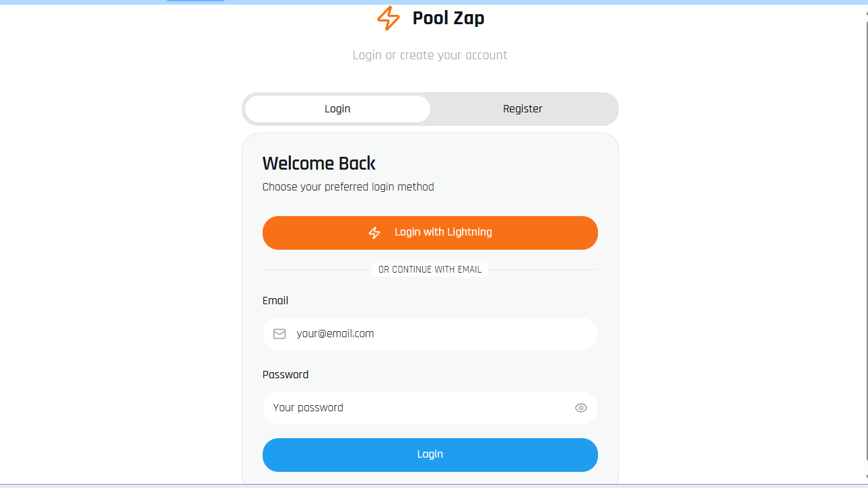Screen dimensions: 868x488
Task: Click the Login with Lightning button
Action: coord(430,233)
